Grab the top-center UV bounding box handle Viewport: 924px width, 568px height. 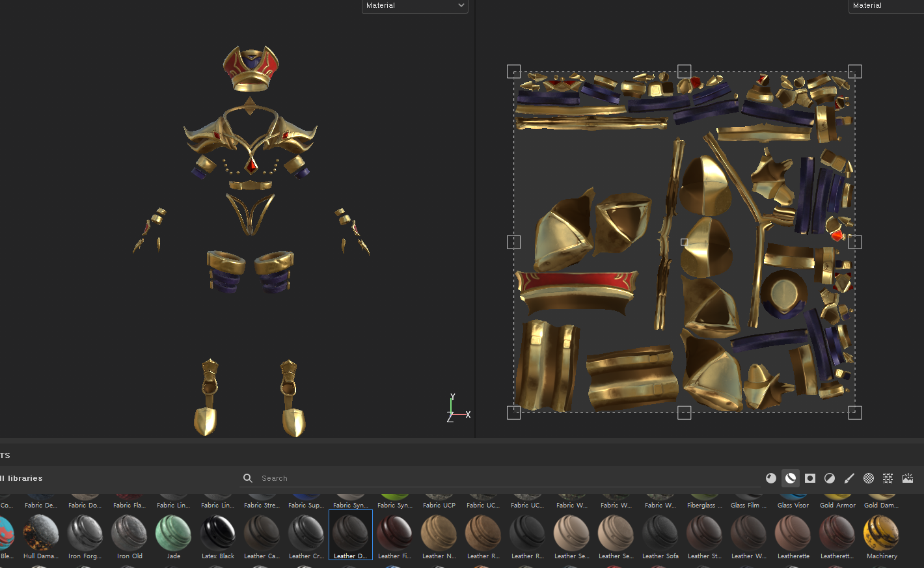685,72
